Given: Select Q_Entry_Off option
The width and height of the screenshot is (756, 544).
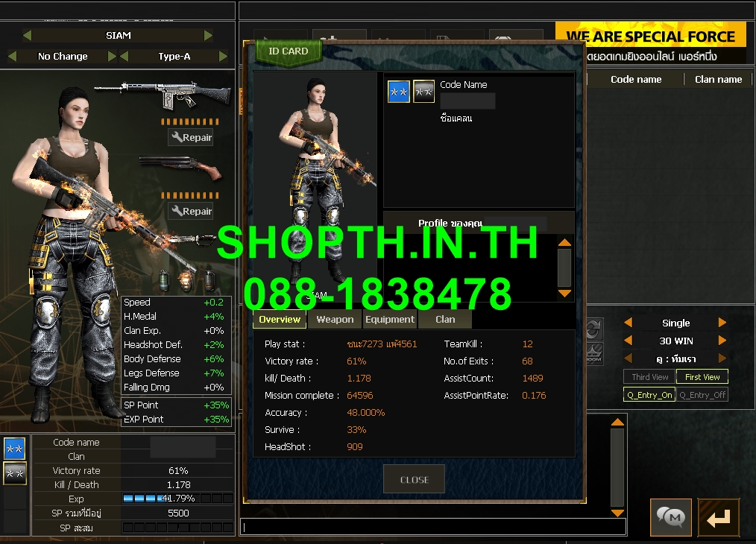Looking at the screenshot, I should click(702, 395).
